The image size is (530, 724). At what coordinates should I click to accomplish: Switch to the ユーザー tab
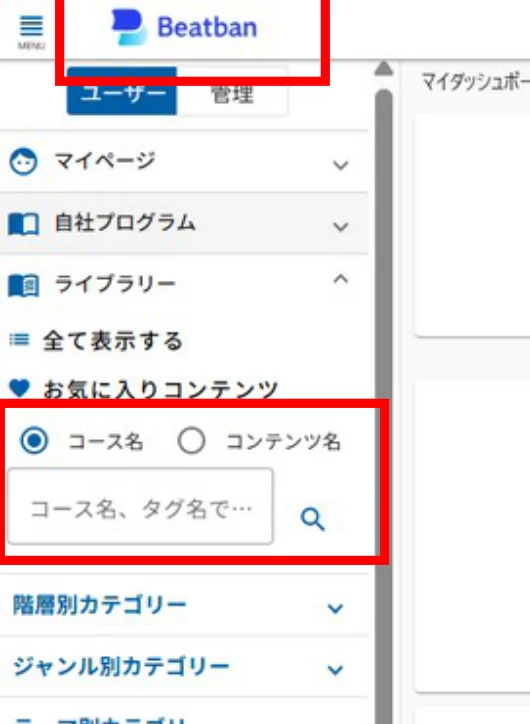[x=122, y=91]
